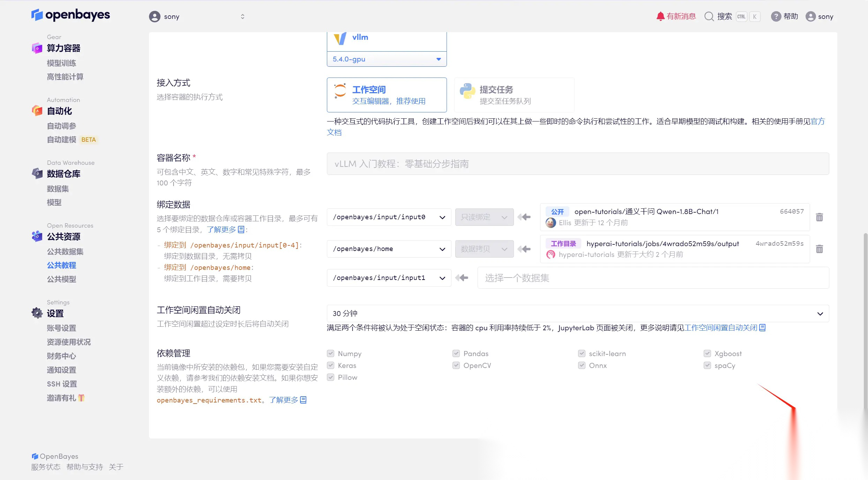Expand the 5.4.0-gpu version dropdown

pyautogui.click(x=387, y=59)
